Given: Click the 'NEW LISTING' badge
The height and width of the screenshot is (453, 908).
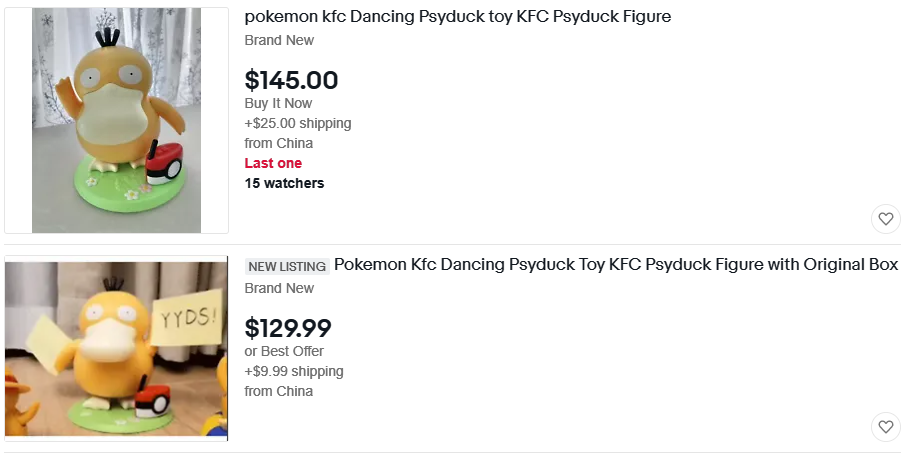Looking at the screenshot, I should [x=287, y=266].
